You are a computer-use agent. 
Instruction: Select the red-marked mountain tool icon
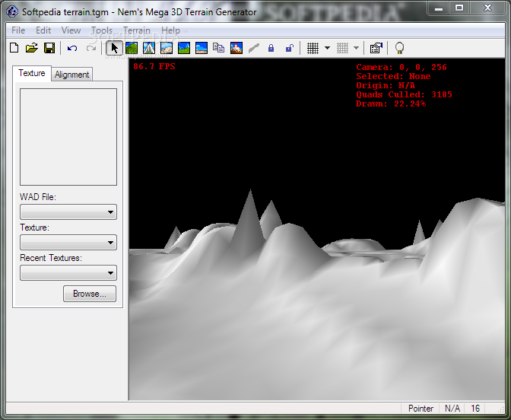point(236,48)
